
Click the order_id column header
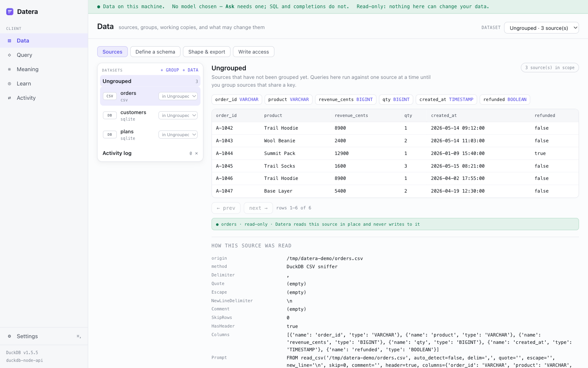(x=227, y=115)
